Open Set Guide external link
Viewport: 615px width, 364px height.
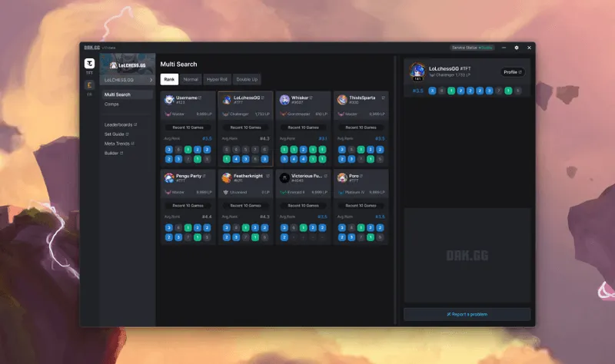117,134
